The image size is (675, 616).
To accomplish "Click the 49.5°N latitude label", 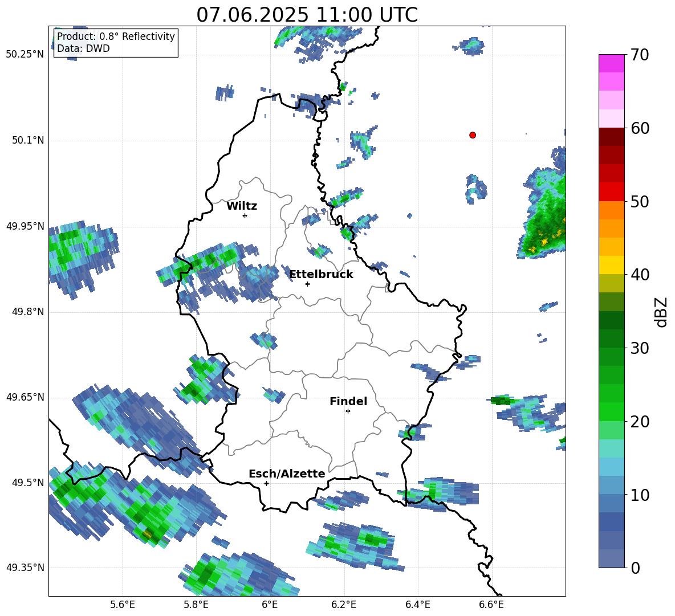I will point(28,483).
